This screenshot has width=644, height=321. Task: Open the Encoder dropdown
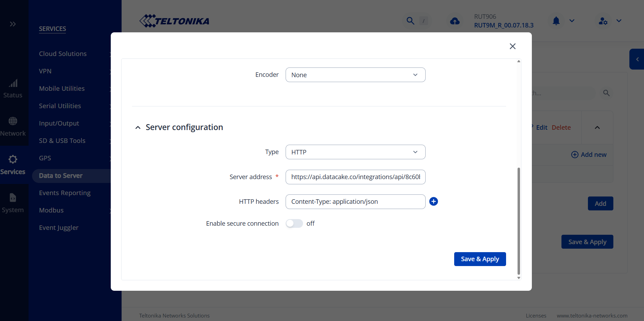[355, 75]
